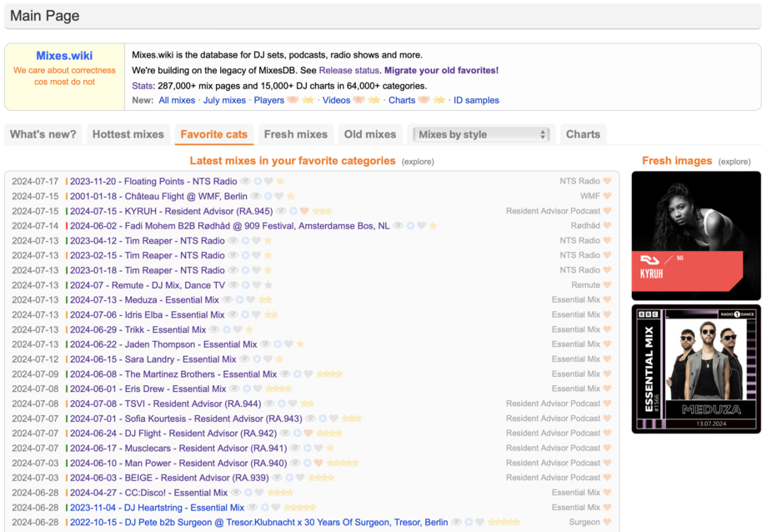The height and width of the screenshot is (532, 767).
Task: Start the player on the KYRUH RA.945 row
Action: (x=293, y=211)
